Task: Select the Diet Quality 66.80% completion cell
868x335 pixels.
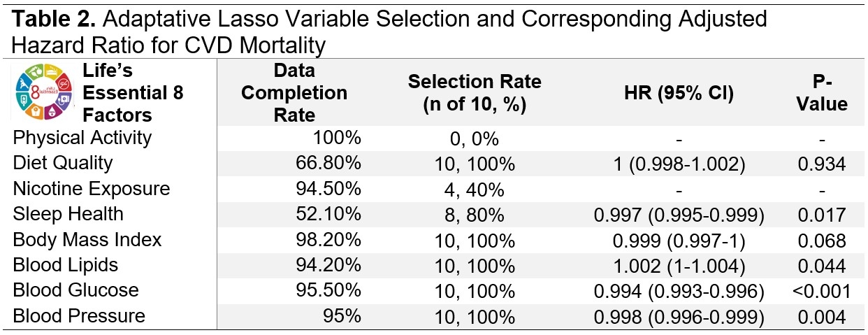Action: click(x=328, y=163)
